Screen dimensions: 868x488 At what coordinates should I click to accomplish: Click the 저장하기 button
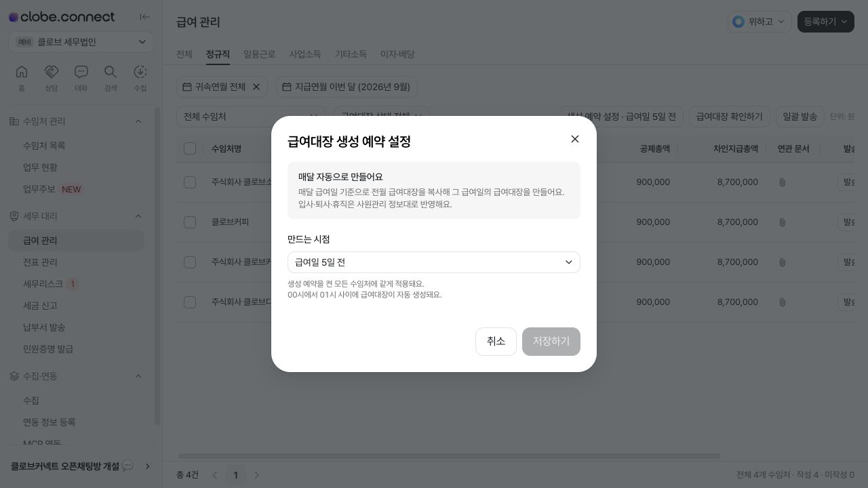551,342
